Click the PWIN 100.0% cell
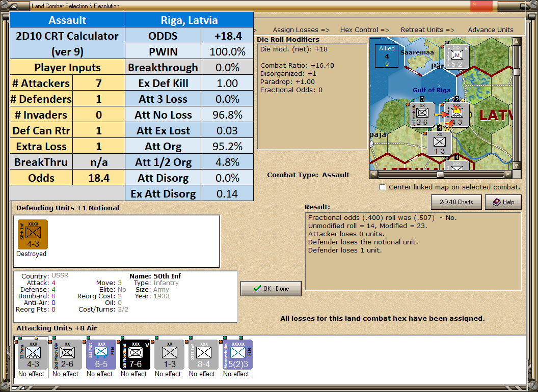This screenshot has height=392, width=538. coord(227,52)
